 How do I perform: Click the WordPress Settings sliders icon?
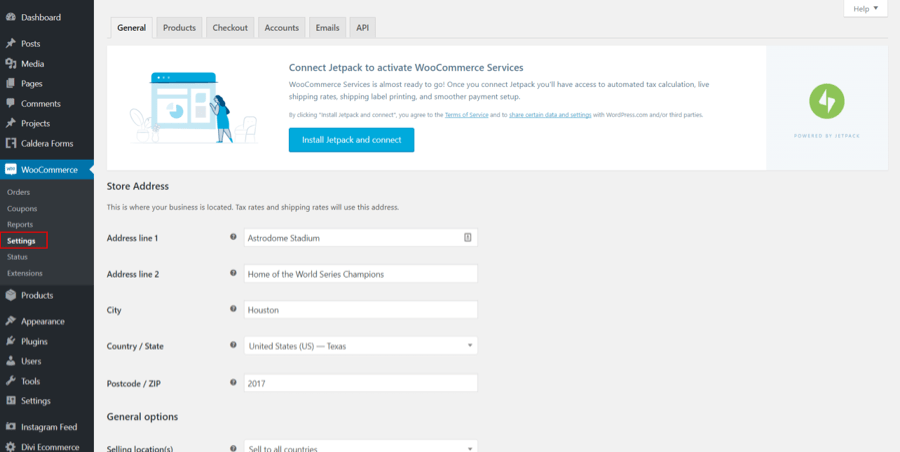[10, 400]
